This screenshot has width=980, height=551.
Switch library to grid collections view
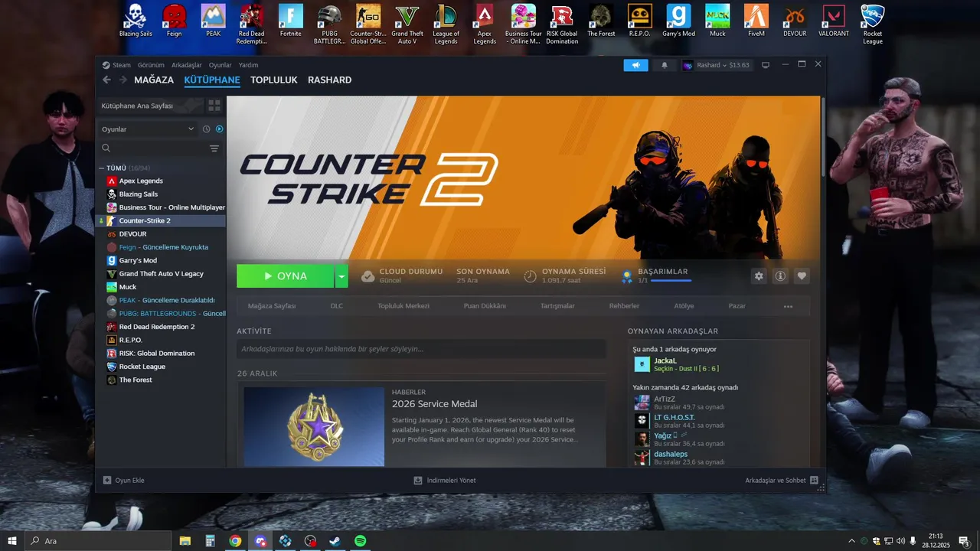(x=214, y=105)
